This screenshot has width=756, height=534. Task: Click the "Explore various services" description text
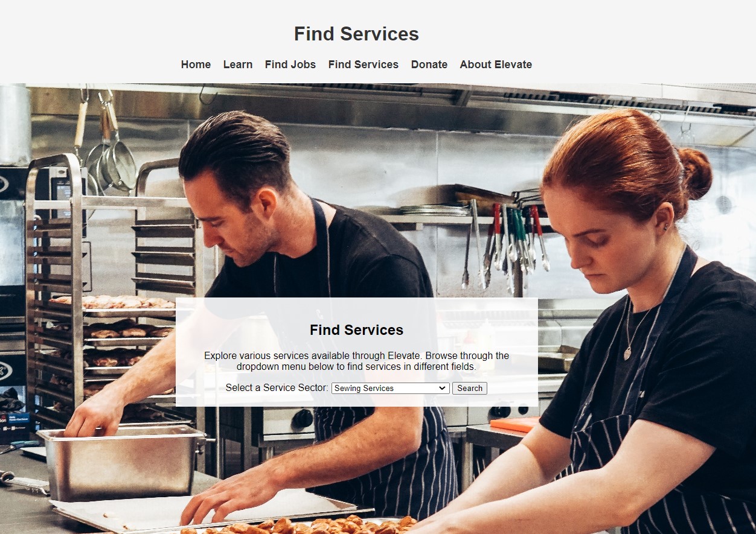(356, 361)
